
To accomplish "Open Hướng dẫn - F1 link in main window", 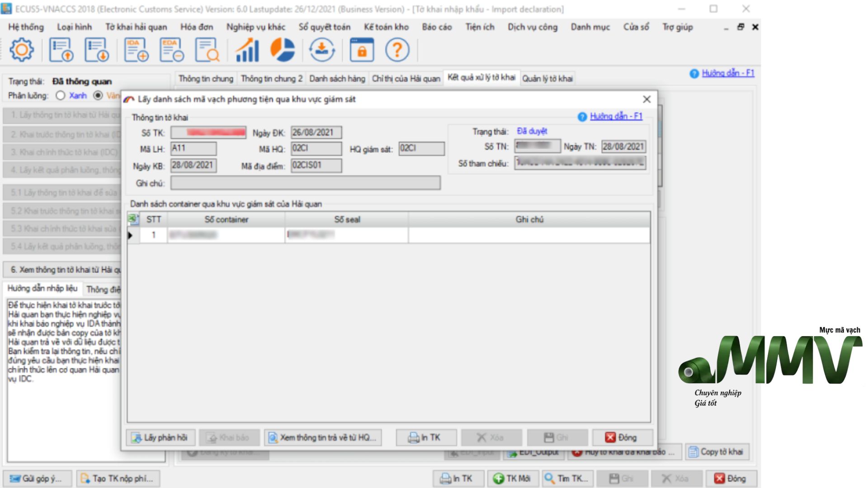I will point(728,73).
